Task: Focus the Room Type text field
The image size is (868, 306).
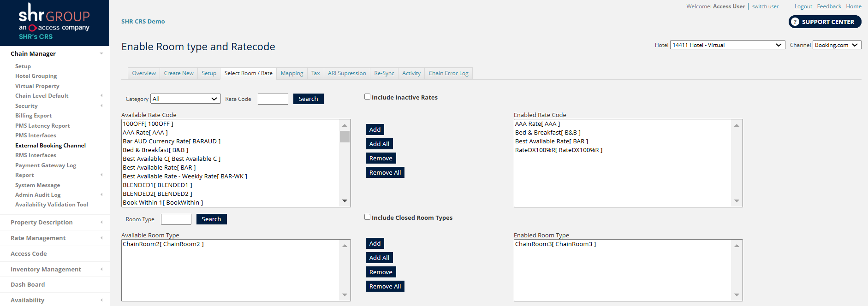Action: (176, 219)
